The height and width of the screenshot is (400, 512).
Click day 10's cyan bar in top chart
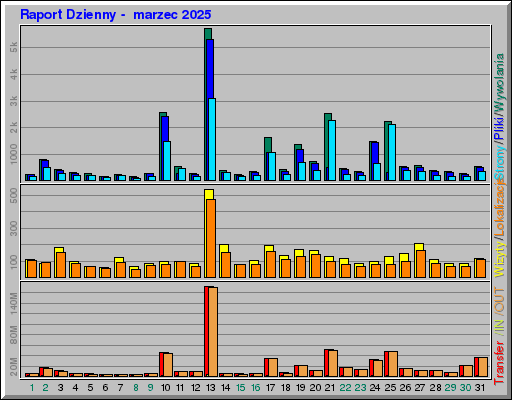tap(167, 161)
